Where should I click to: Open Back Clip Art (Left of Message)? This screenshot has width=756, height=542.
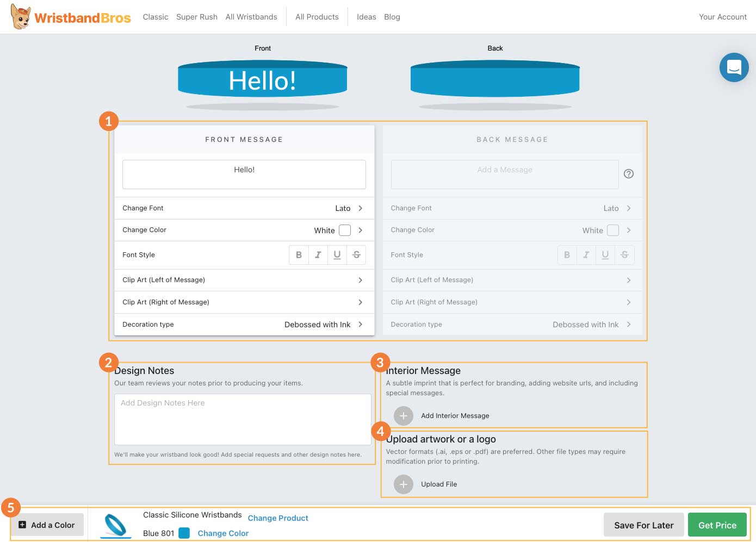512,280
